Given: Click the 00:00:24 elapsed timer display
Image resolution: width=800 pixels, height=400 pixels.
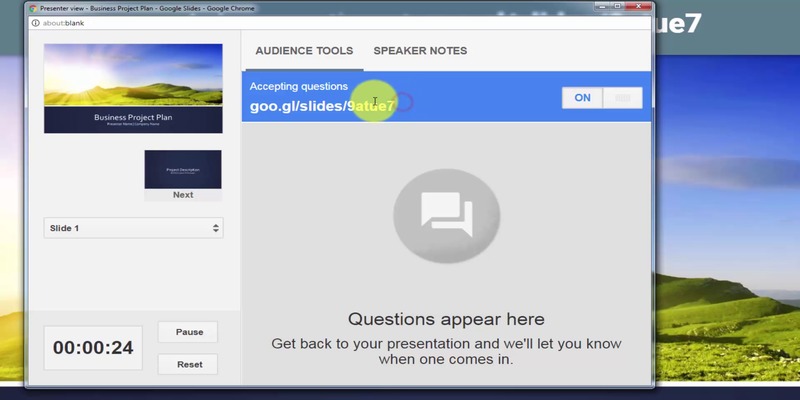Looking at the screenshot, I should point(93,348).
